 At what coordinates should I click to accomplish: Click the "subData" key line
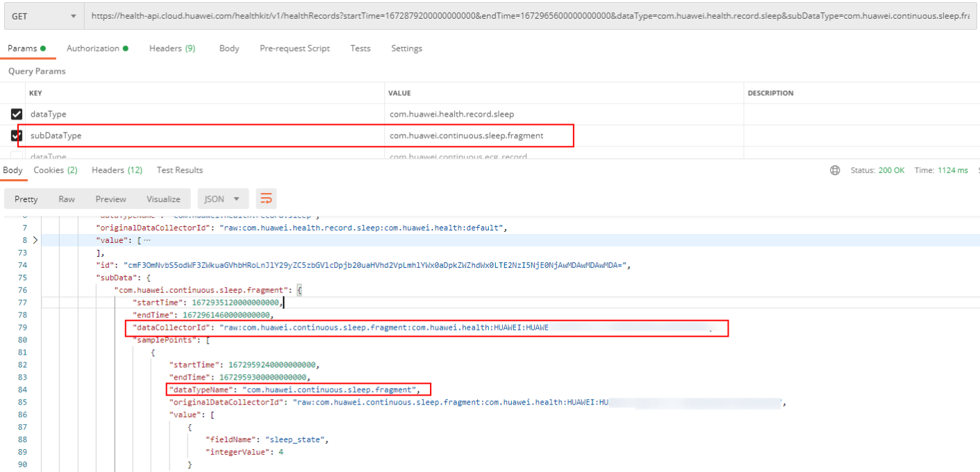tap(122, 278)
